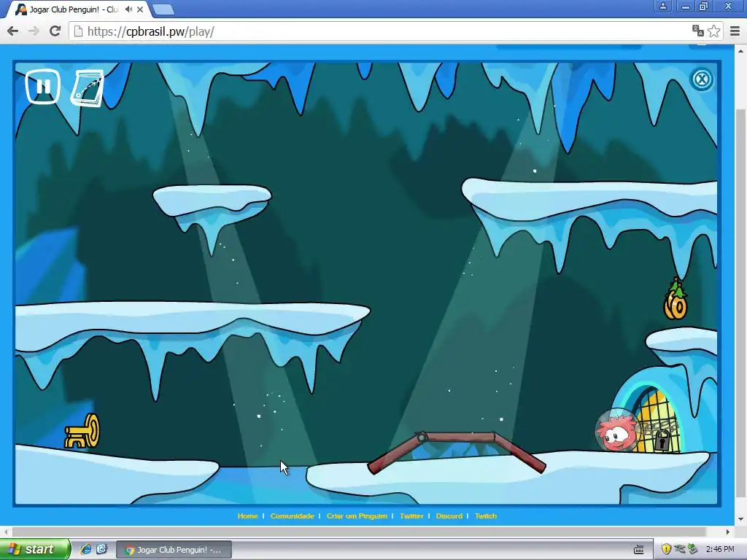Click the Chrome user profile icon
The height and width of the screenshot is (560, 747).
tap(662, 6)
